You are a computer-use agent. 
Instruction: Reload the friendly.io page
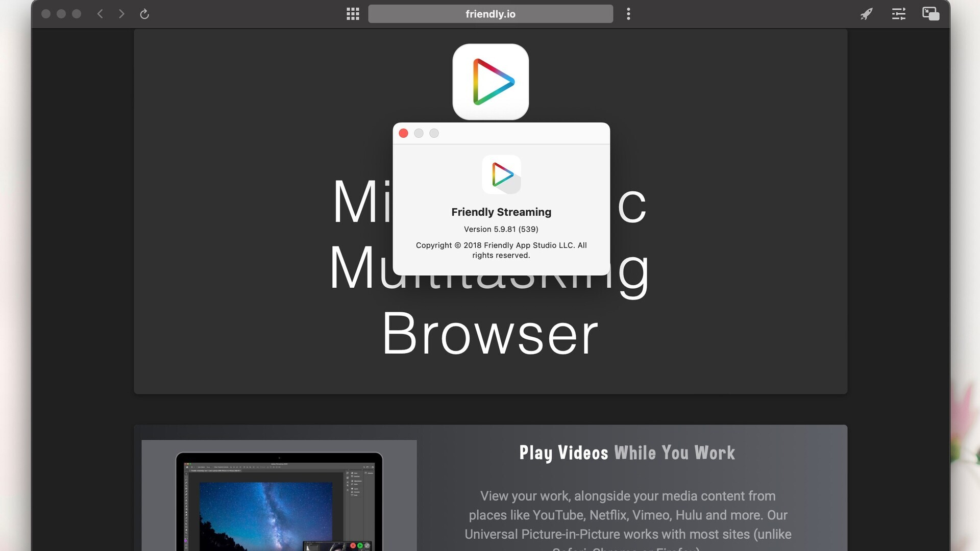[144, 14]
